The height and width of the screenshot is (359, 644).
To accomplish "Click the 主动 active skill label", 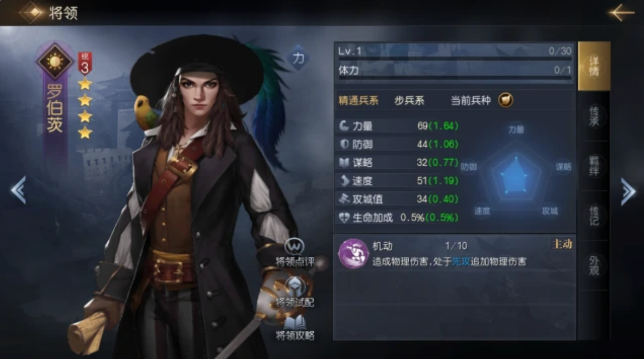I will (562, 244).
